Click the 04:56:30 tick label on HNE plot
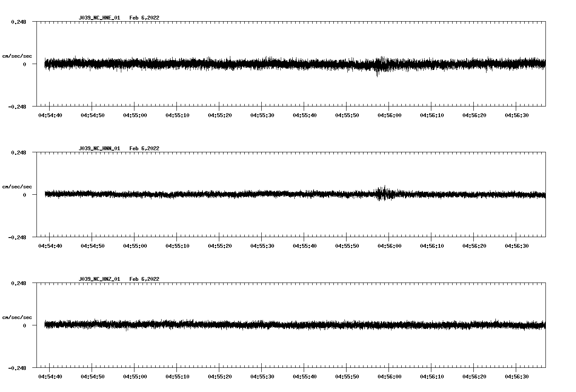The image size is (576, 392). (517, 115)
